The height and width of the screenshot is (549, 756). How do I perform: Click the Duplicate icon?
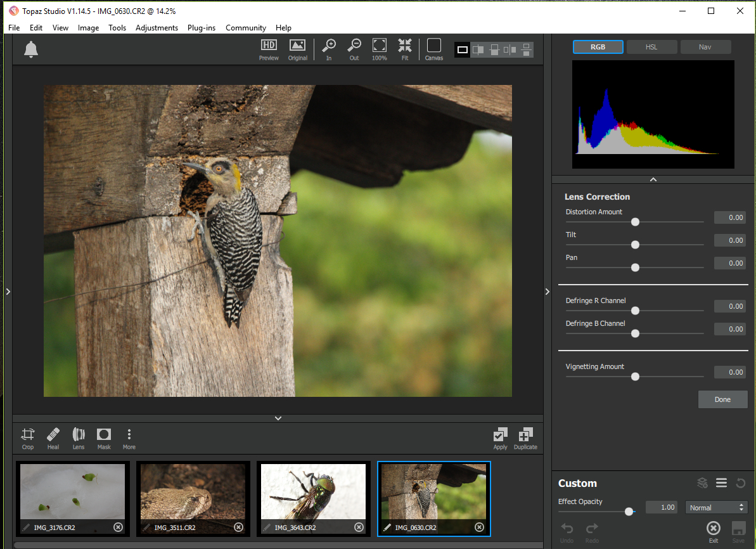525,437
